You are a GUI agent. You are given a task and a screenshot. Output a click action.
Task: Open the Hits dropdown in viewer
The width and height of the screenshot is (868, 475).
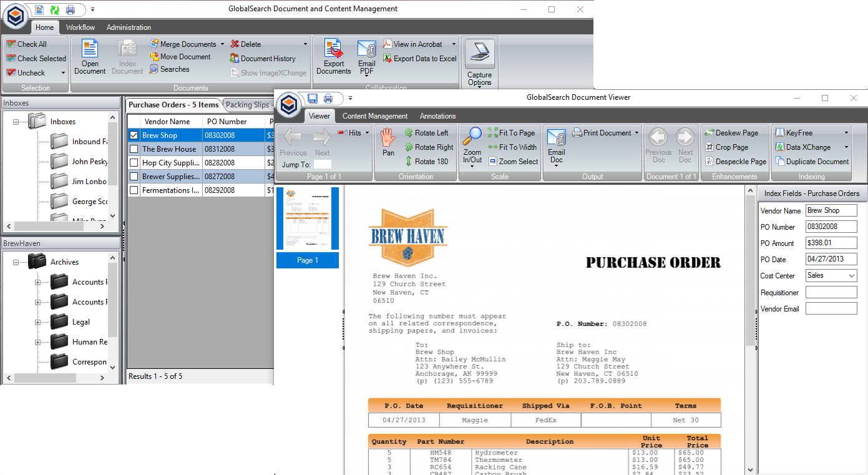tap(367, 133)
